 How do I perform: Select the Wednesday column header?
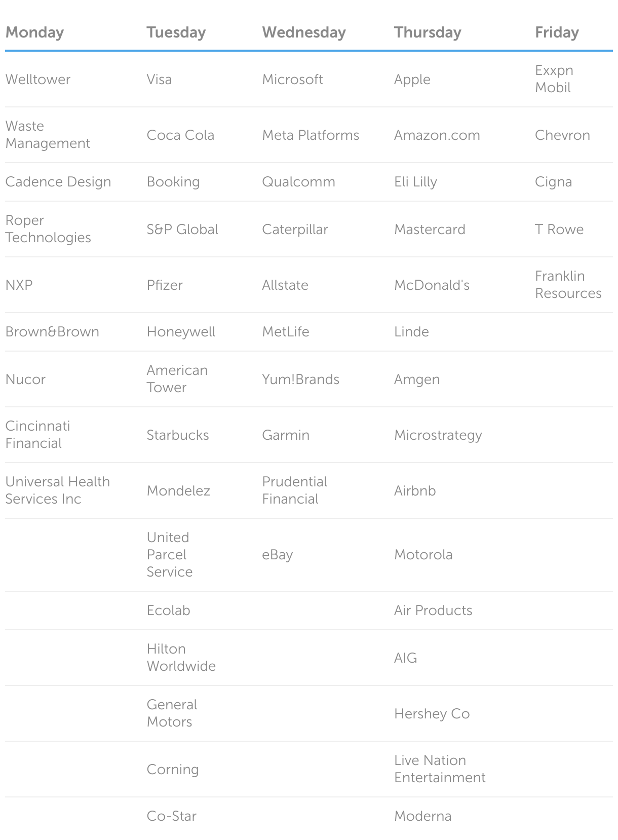(303, 32)
